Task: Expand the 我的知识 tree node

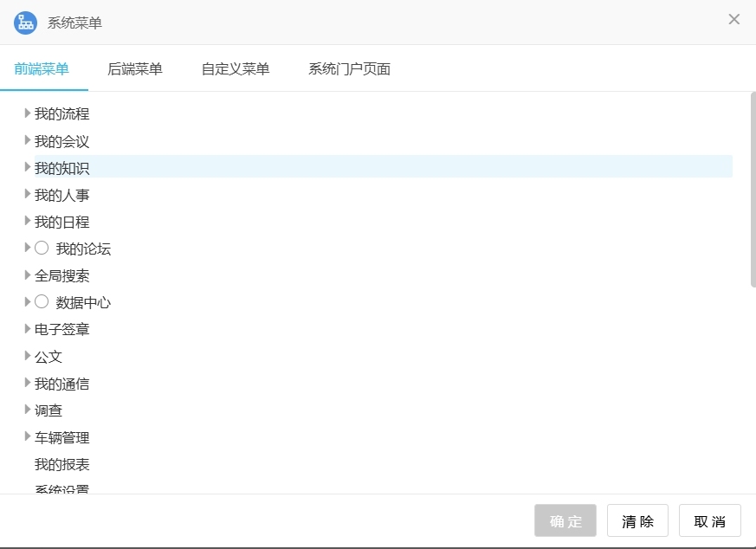Action: (28, 167)
